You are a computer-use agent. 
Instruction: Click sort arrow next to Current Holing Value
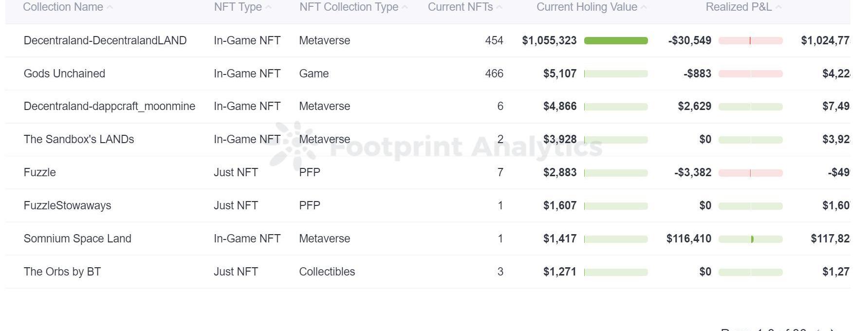coord(644,7)
